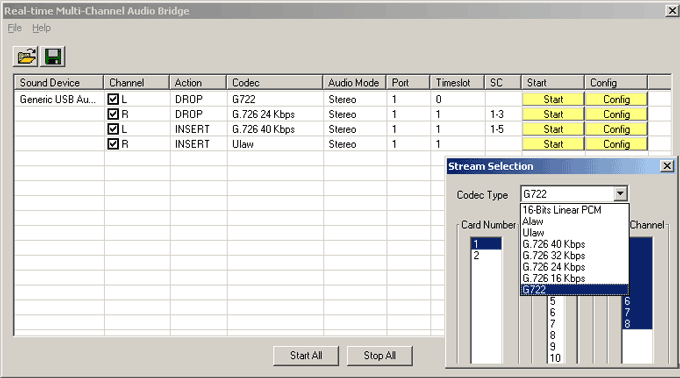Screen dimensions: 680x378
Task: Open Config for the Ulaw row
Action: point(616,144)
